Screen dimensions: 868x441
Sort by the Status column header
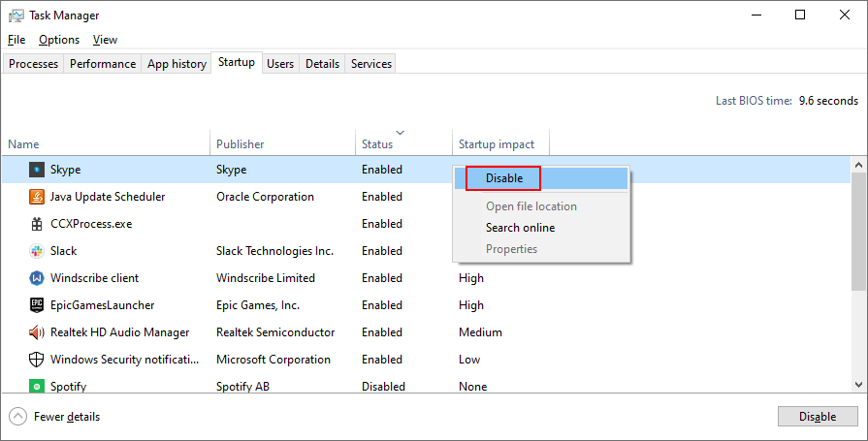377,144
